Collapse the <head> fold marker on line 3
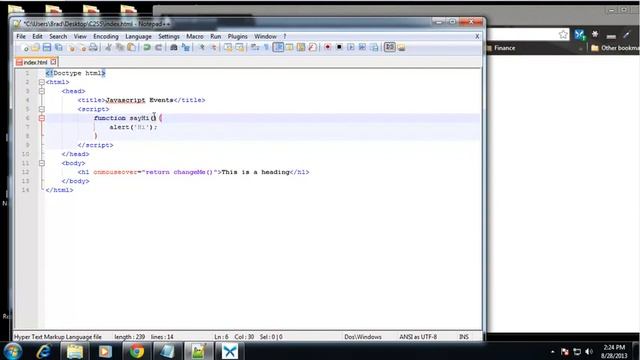Viewport: 640px width, 360px height. (42, 91)
